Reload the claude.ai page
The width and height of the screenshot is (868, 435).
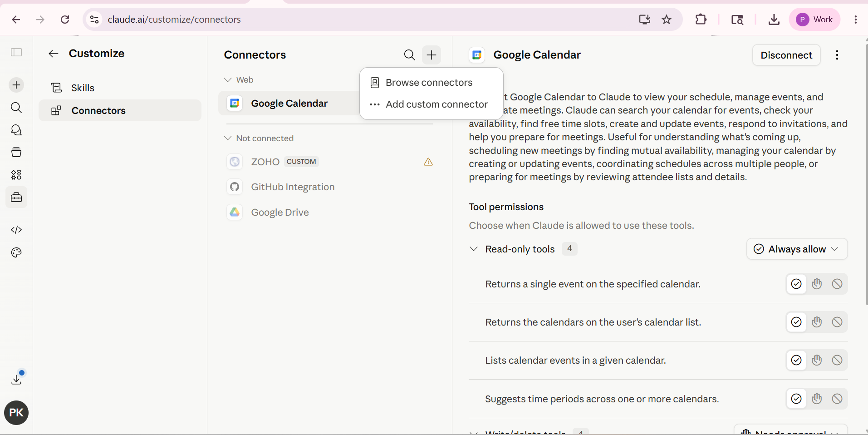pyautogui.click(x=65, y=20)
